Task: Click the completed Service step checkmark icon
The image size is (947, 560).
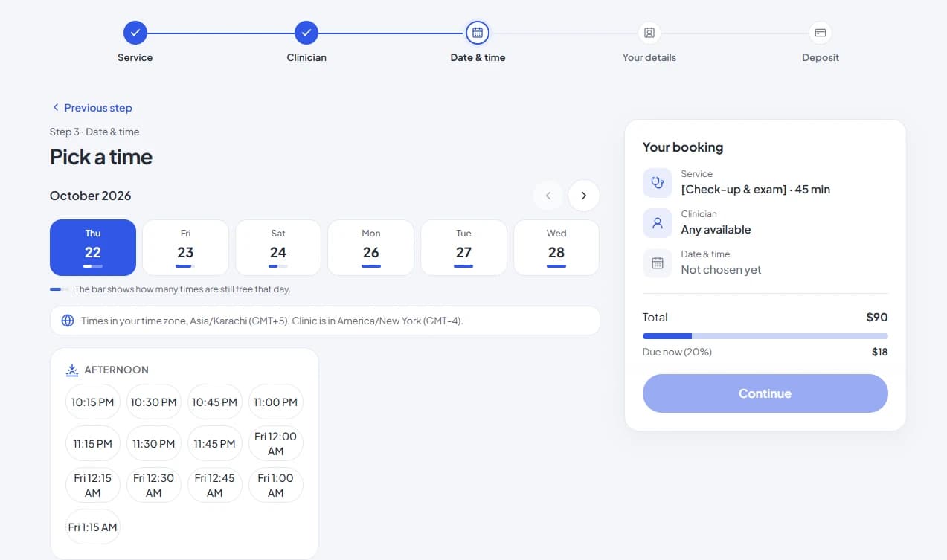Action: coord(135,33)
